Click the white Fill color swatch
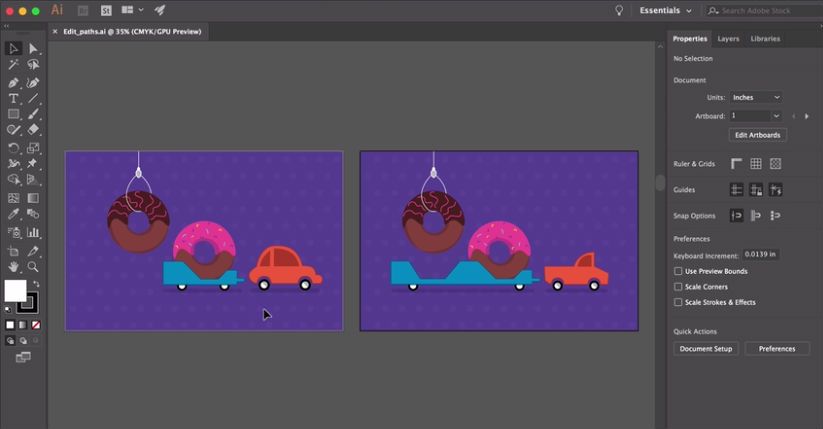 pos(15,291)
